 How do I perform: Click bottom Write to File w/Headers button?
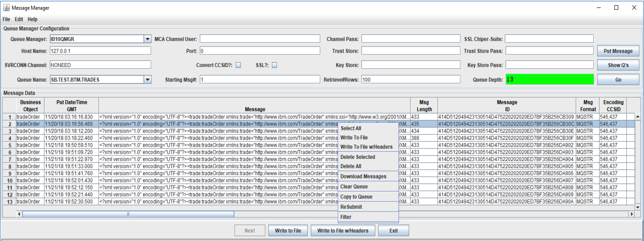(x=343, y=230)
